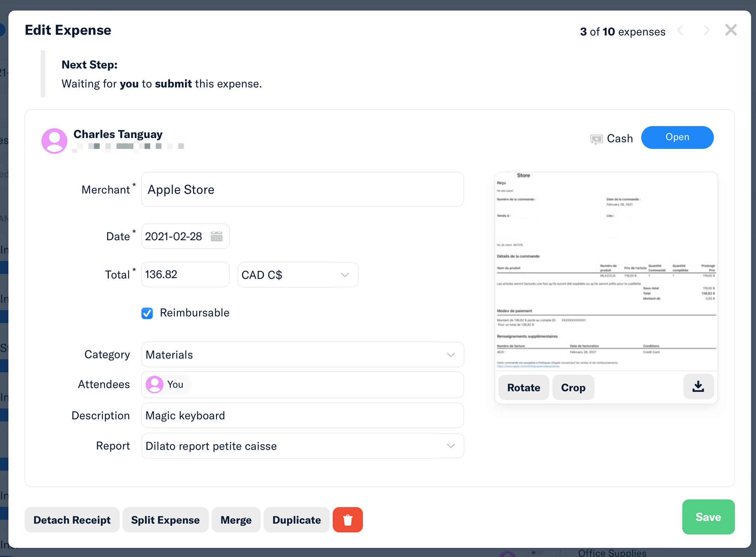
Task: Click the Cash payment icon
Action: click(596, 139)
